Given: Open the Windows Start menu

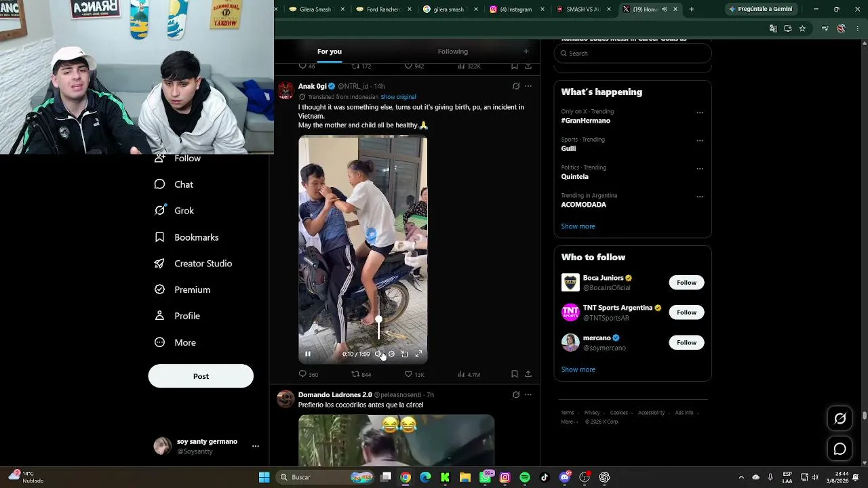Looking at the screenshot, I should (x=264, y=477).
